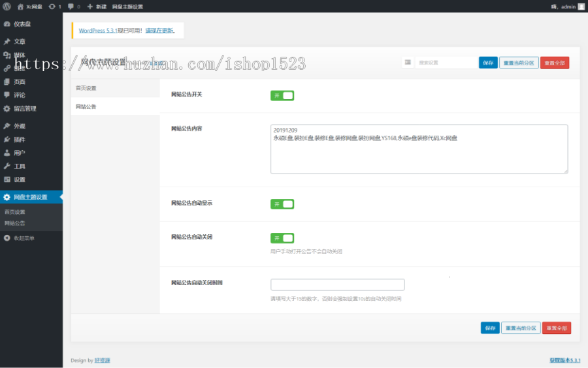Click the 收起菜单 label
The height and width of the screenshot is (368, 588).
24,238
